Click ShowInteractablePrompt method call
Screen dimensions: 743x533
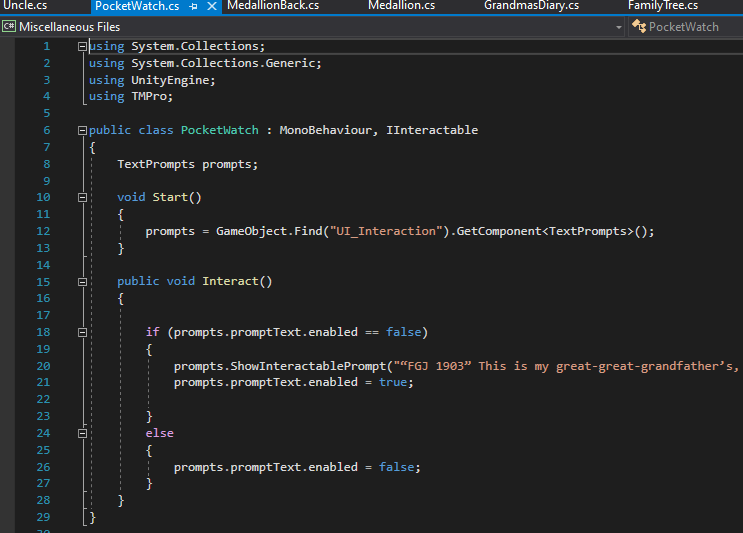(308, 366)
